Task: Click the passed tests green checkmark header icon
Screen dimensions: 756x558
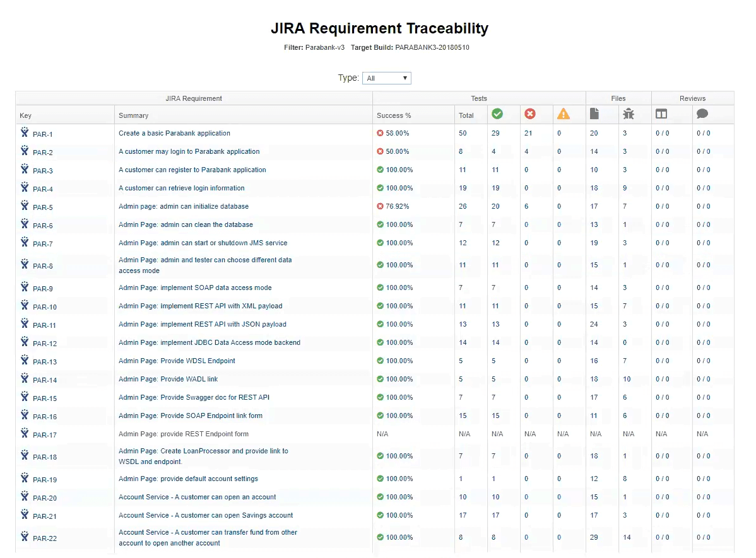Action: [497, 114]
